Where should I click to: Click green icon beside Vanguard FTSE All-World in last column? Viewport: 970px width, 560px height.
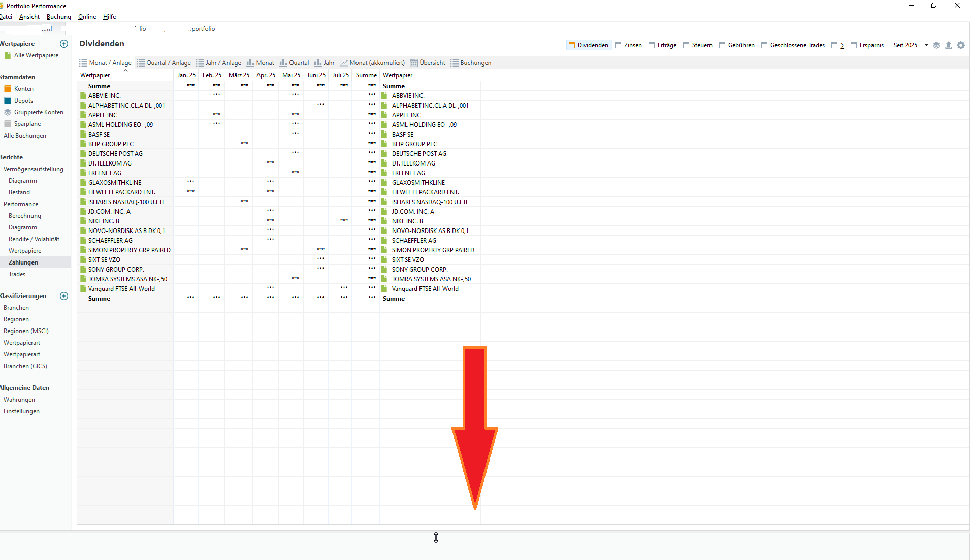pyautogui.click(x=384, y=288)
